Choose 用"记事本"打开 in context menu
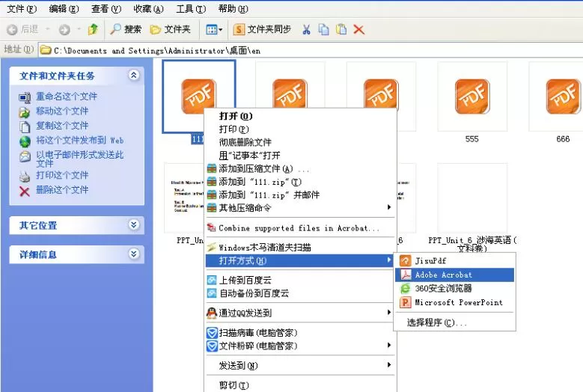583x392 pixels. tap(300, 156)
